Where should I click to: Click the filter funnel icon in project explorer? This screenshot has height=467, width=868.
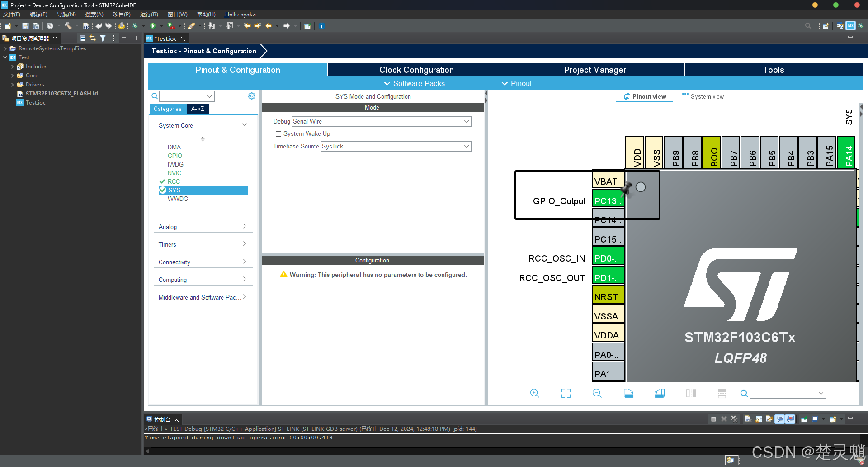tap(103, 38)
